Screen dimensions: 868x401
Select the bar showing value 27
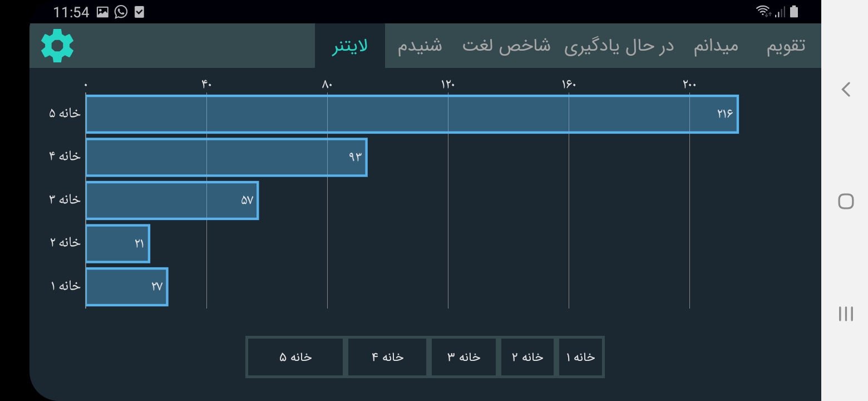tap(126, 287)
